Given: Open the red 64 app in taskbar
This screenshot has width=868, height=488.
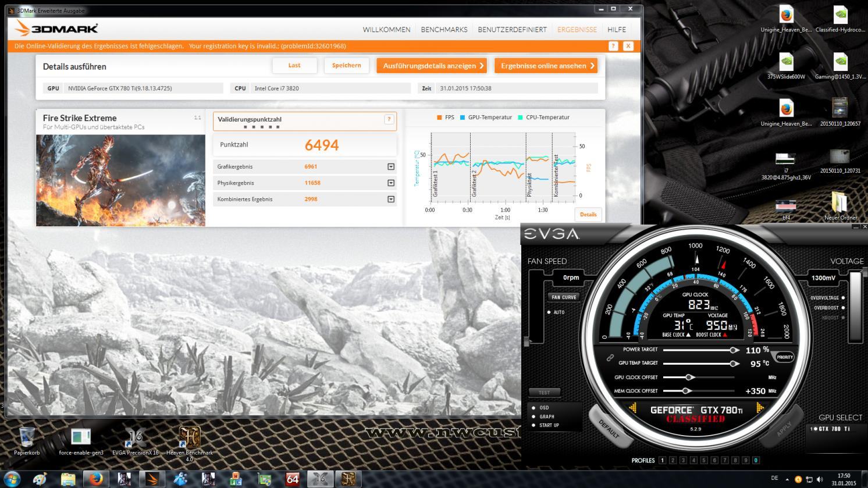Looking at the screenshot, I should coord(293,479).
